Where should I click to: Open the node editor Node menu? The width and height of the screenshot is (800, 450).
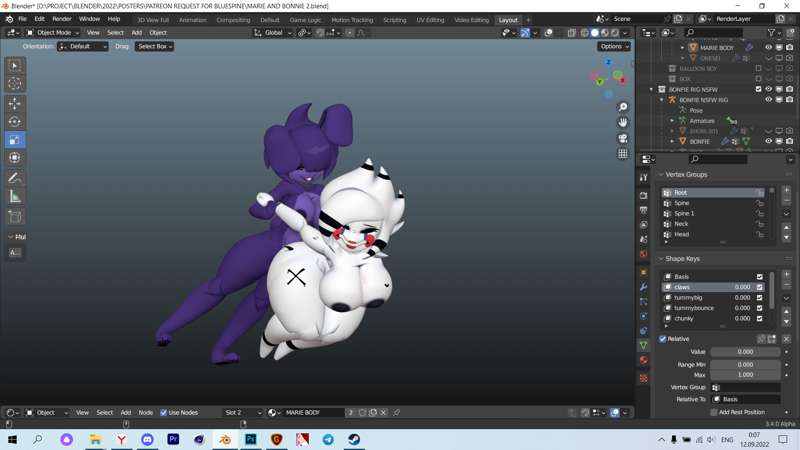coord(145,413)
